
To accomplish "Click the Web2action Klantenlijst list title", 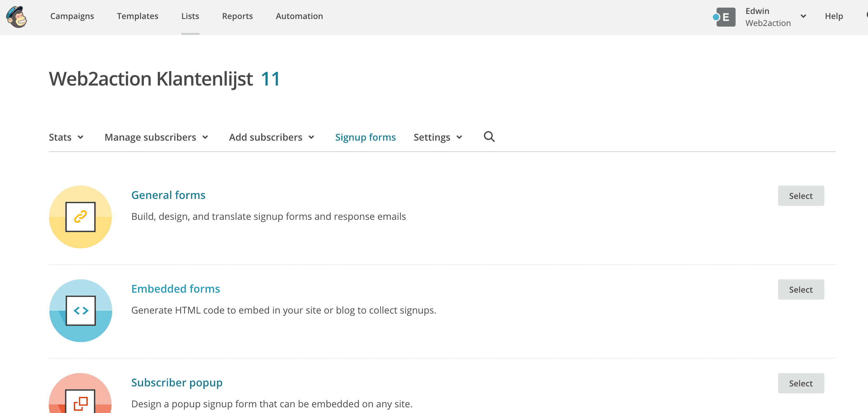I will pos(150,79).
